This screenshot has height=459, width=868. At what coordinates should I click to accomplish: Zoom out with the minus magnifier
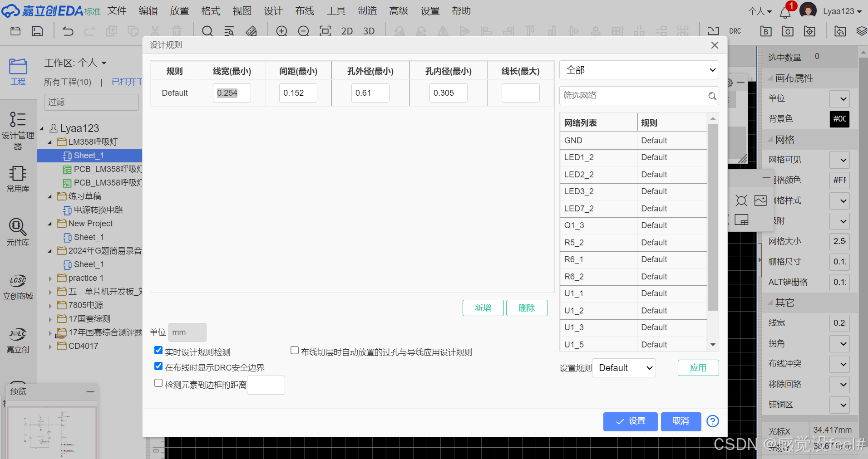coord(304,31)
